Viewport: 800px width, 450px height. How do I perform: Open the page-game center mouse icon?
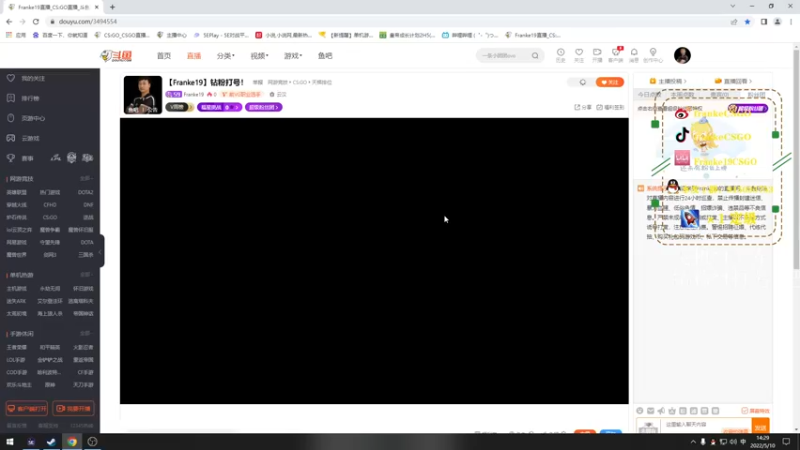pyautogui.click(x=11, y=118)
